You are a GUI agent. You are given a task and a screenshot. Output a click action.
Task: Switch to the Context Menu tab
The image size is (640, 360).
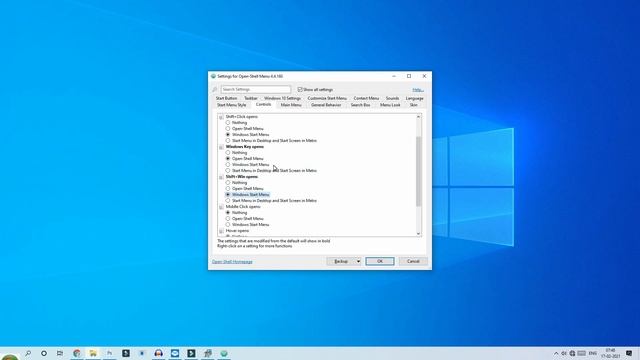coord(366,98)
